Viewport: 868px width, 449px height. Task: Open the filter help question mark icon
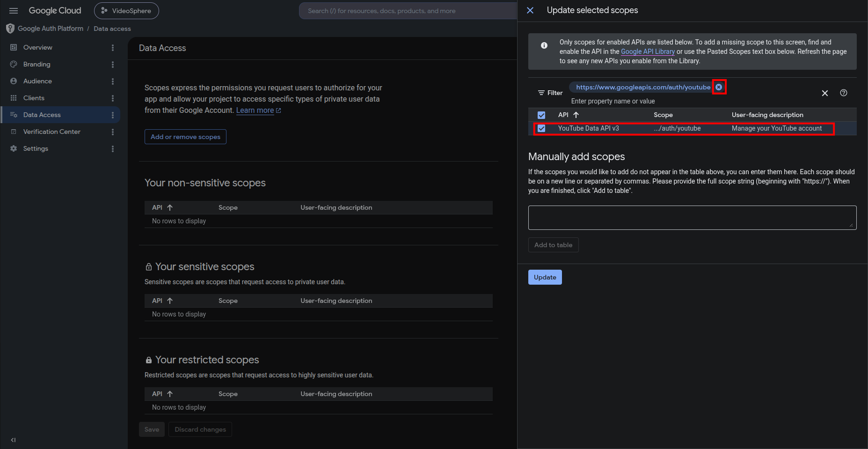(x=844, y=93)
